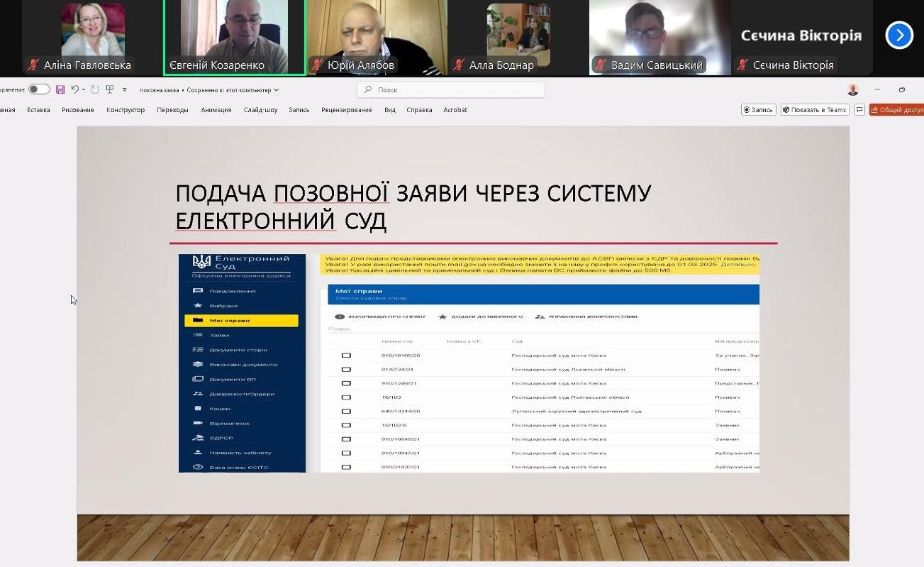Tick the checkbox for case 640/13344/20
Screen dimensions: 924x567
(x=347, y=412)
